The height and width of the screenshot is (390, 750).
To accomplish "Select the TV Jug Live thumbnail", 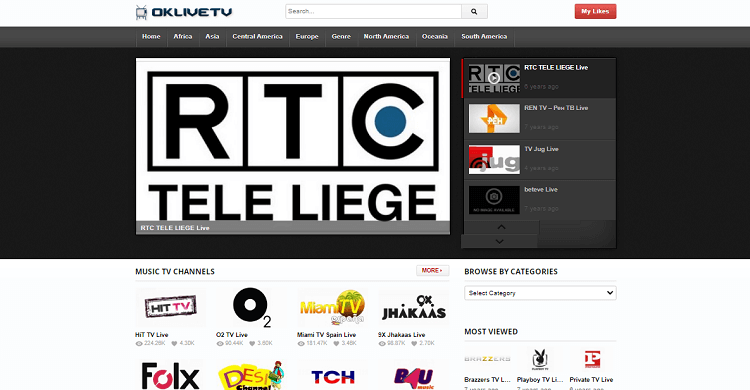I will (x=494, y=159).
